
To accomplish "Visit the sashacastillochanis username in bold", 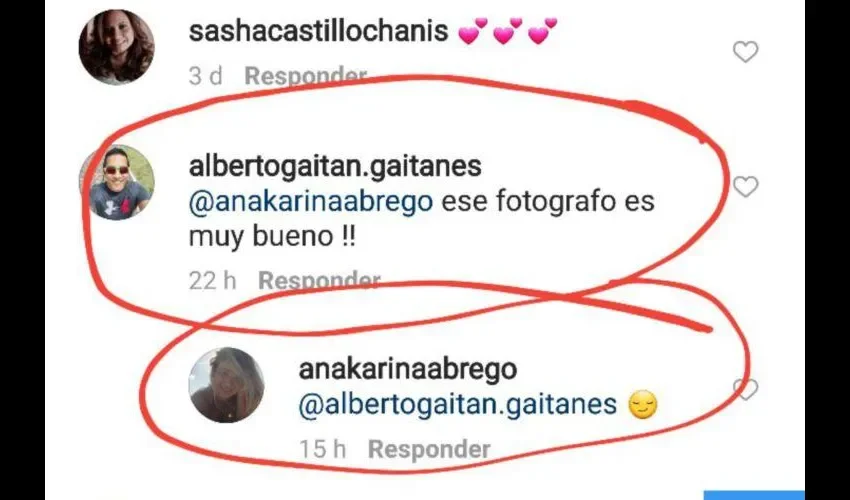I will click(x=318, y=31).
